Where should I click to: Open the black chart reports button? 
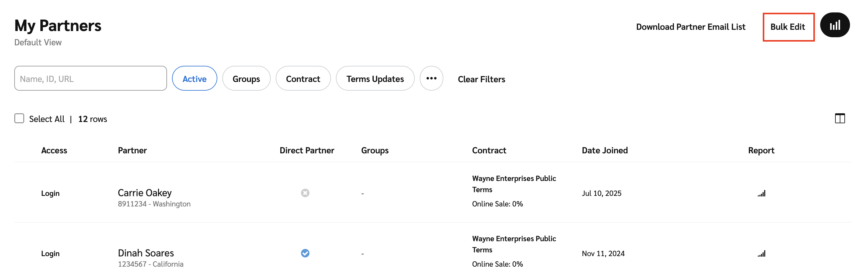834,25
